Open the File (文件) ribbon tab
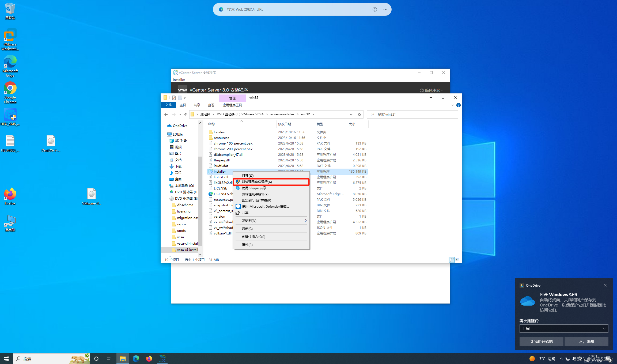The height and width of the screenshot is (364, 617). (x=168, y=105)
